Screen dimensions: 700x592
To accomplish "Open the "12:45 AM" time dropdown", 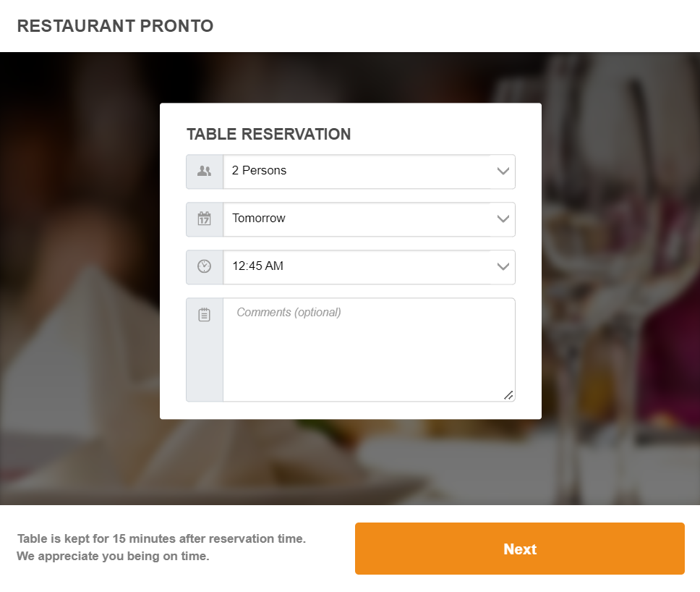I will tap(356, 266).
